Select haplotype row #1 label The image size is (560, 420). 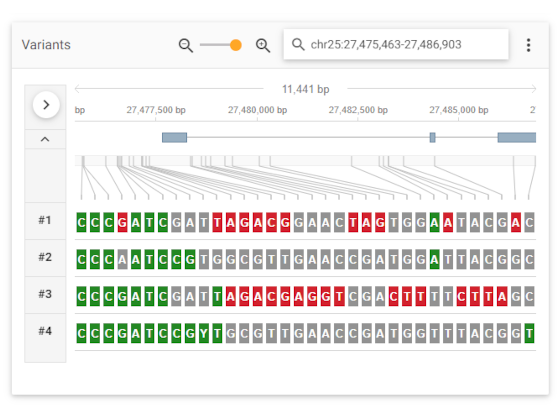tap(45, 220)
